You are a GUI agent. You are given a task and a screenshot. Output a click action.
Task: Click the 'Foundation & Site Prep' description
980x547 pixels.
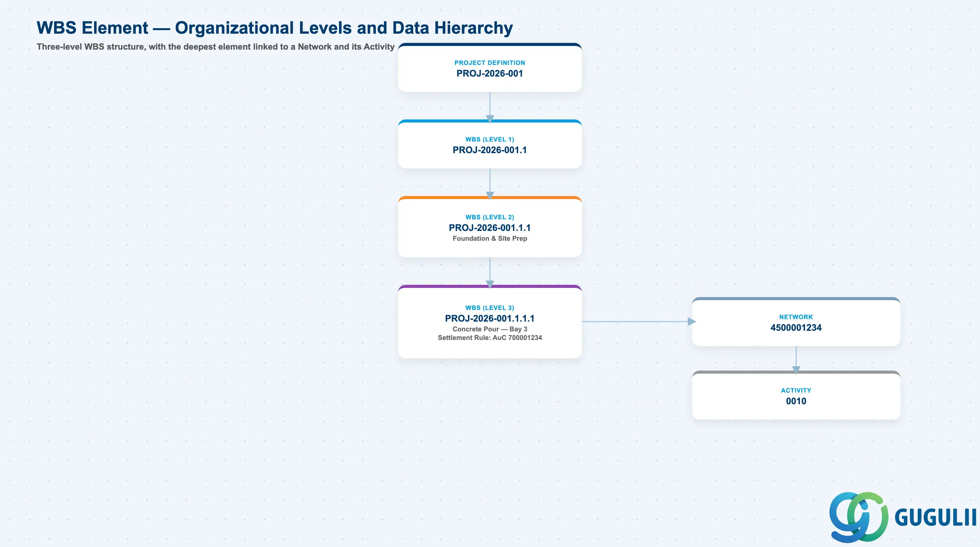(490, 239)
